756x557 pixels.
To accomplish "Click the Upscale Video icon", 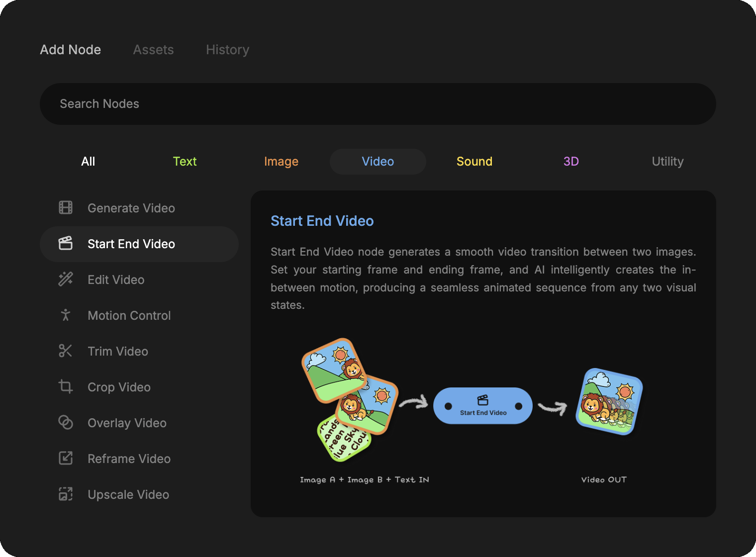I will 66,494.
